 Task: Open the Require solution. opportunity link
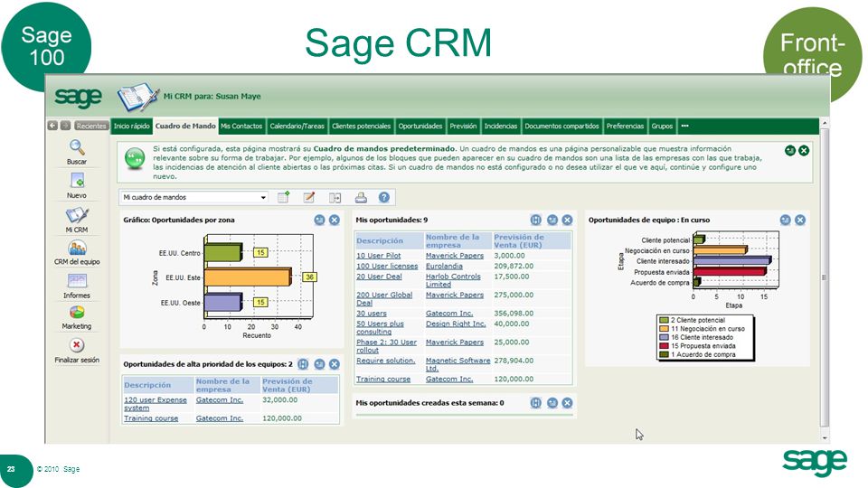tap(386, 361)
